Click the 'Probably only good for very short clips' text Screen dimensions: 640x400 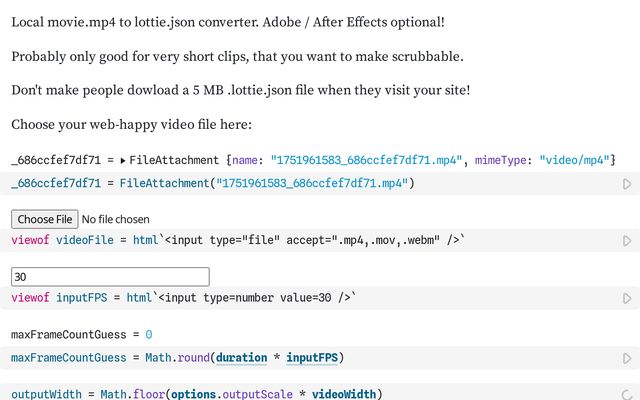point(237,56)
